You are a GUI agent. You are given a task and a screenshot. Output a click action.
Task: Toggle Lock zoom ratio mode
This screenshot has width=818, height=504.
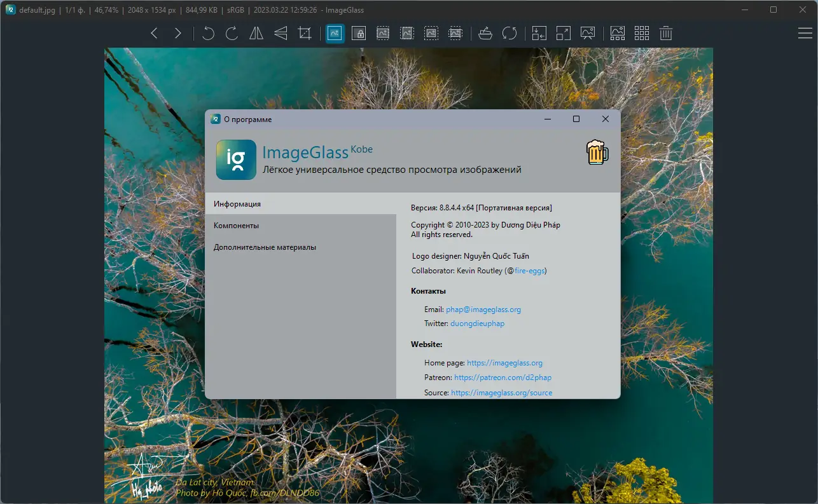[x=359, y=33]
